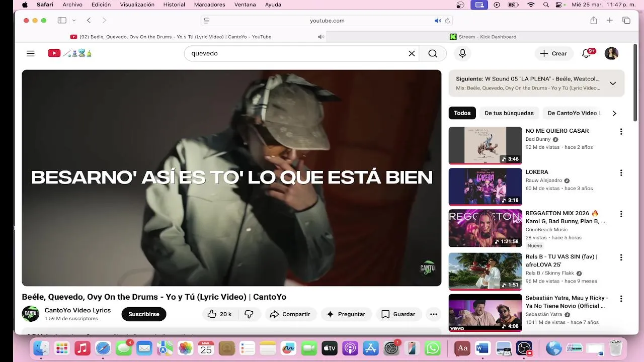
Task: Open OBS from the Dock
Action: [x=524, y=348]
